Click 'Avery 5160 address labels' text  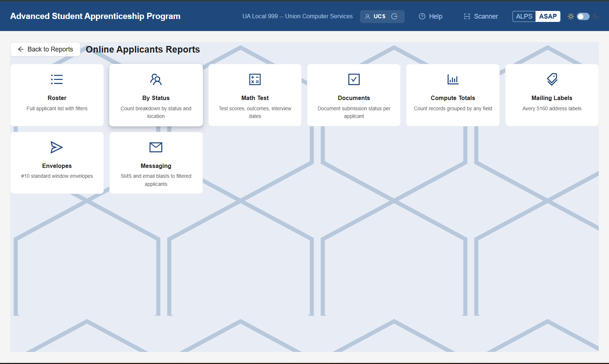click(552, 108)
